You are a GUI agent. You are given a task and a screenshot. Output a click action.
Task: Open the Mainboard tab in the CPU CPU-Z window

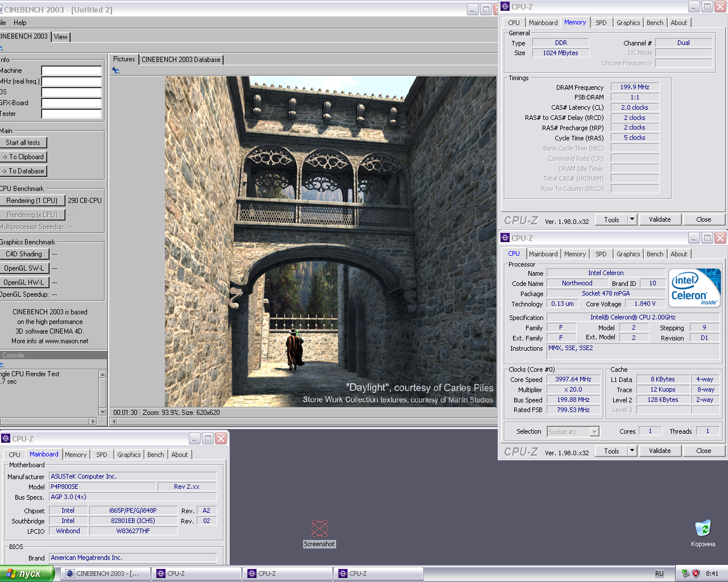(x=543, y=254)
